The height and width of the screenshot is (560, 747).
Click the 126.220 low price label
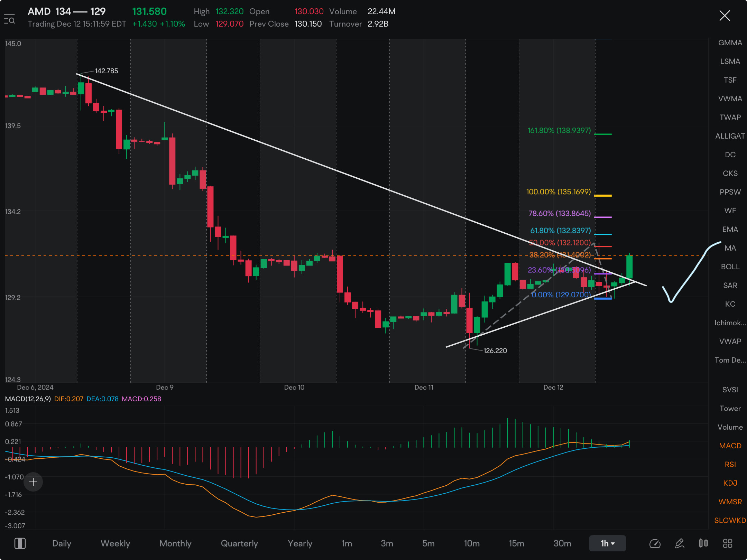coord(495,351)
